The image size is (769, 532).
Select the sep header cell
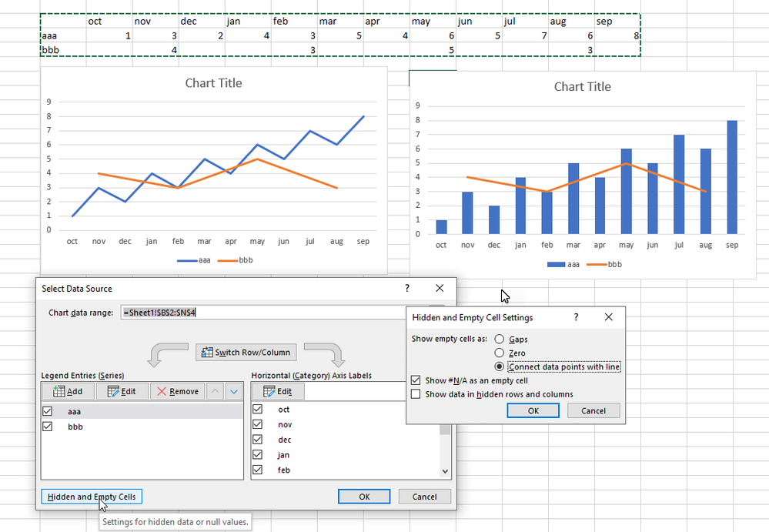tap(617, 21)
